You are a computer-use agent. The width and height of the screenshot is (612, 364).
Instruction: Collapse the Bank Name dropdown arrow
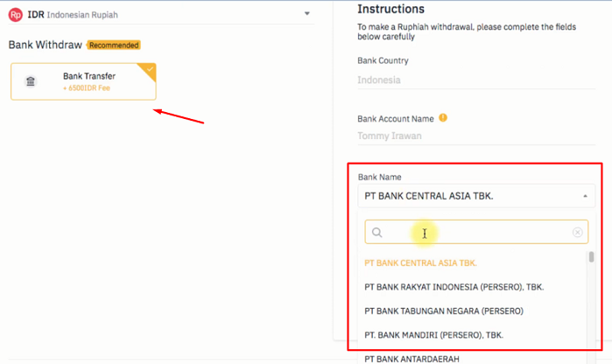click(585, 196)
